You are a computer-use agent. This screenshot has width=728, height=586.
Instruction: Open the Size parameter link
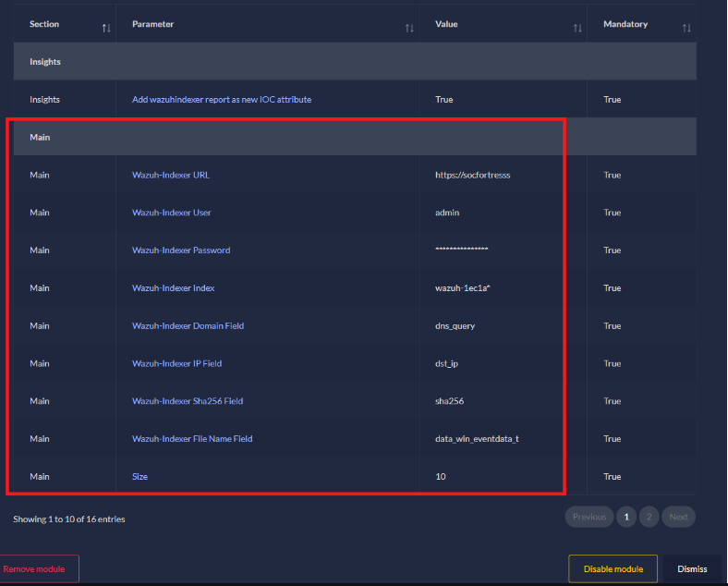(140, 476)
